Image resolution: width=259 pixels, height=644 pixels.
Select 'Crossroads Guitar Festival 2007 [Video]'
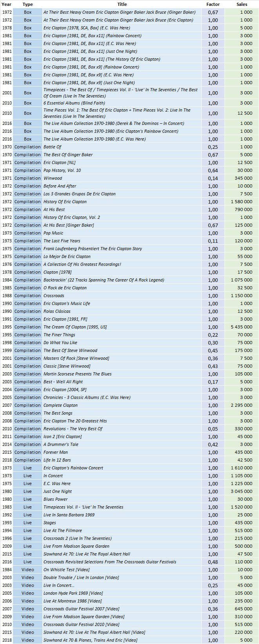click(x=82, y=609)
